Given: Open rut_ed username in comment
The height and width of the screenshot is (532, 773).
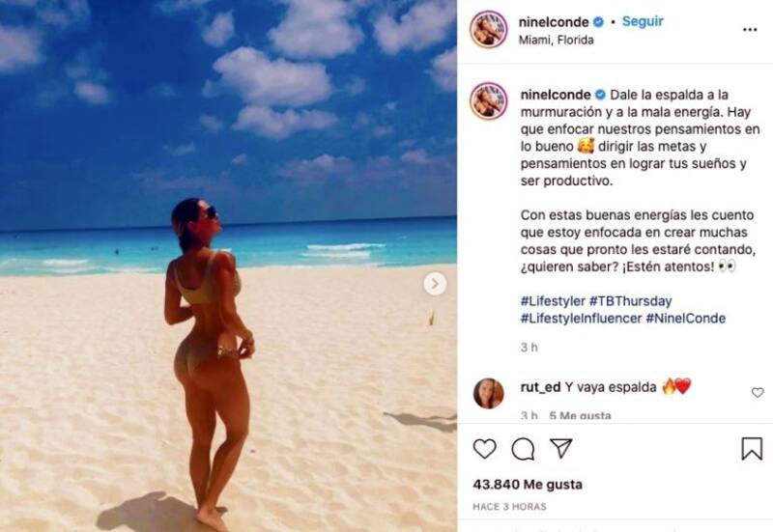Looking at the screenshot, I should (540, 388).
